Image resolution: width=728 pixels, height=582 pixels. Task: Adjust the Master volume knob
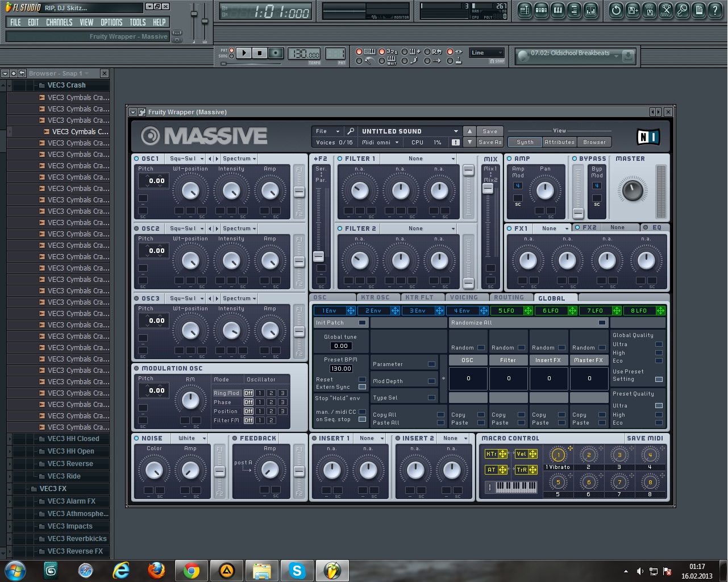pos(632,190)
